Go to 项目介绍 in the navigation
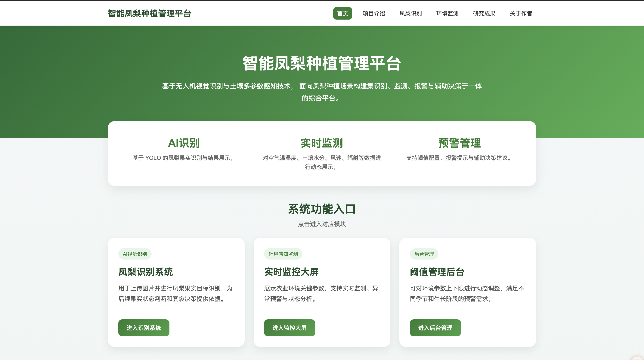Viewport: 644px width, 360px height. point(373,13)
